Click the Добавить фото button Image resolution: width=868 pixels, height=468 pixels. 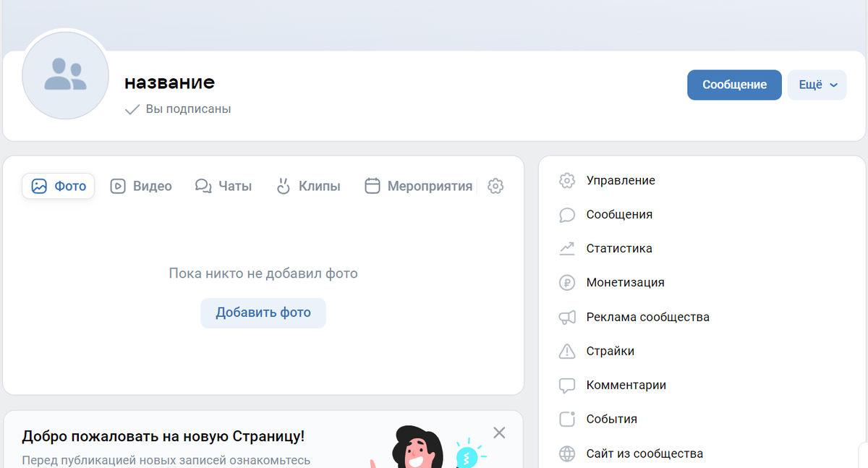coord(263,312)
